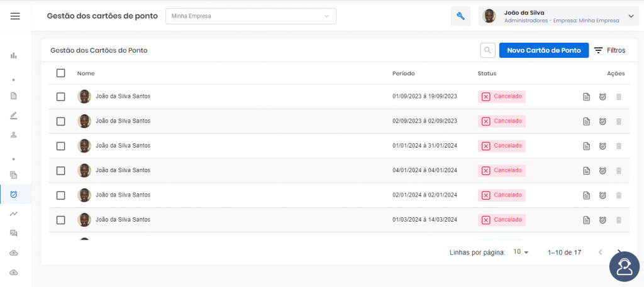Check the row with period 02/09/2023 à 02/09/2023
644x287 pixels.
[x=61, y=121]
